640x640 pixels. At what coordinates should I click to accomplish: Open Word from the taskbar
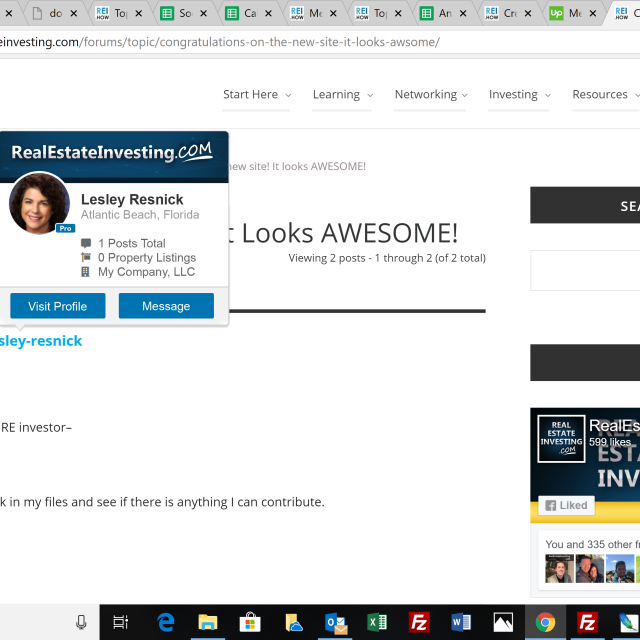tap(461, 622)
